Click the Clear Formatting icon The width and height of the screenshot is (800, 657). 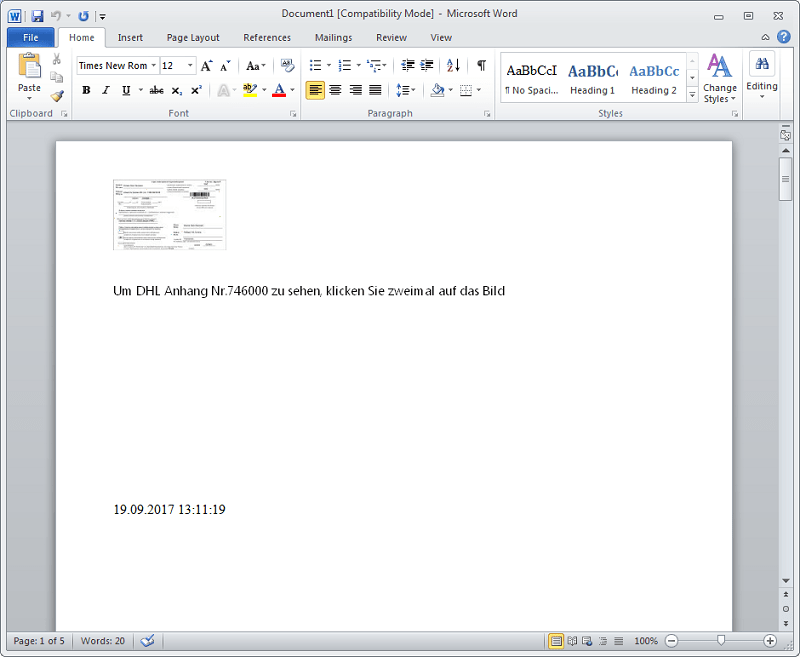point(287,65)
